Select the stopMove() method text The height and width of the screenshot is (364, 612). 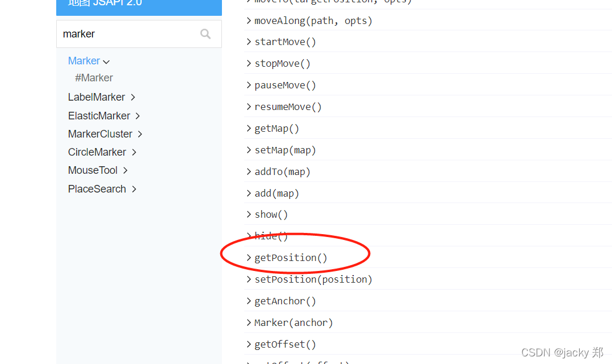pyautogui.click(x=283, y=64)
